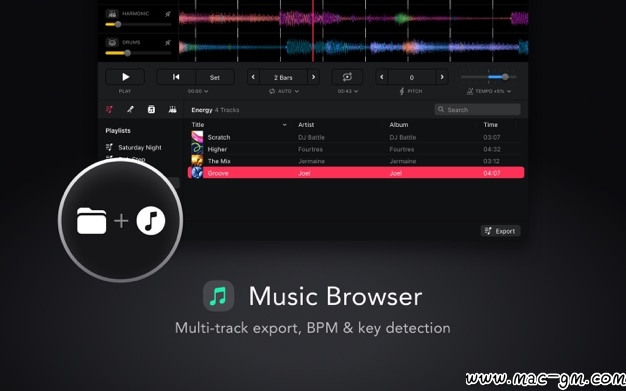Click The Mix album artwork thumbnail
Screen dimensions: 626x391
pyautogui.click(x=197, y=161)
